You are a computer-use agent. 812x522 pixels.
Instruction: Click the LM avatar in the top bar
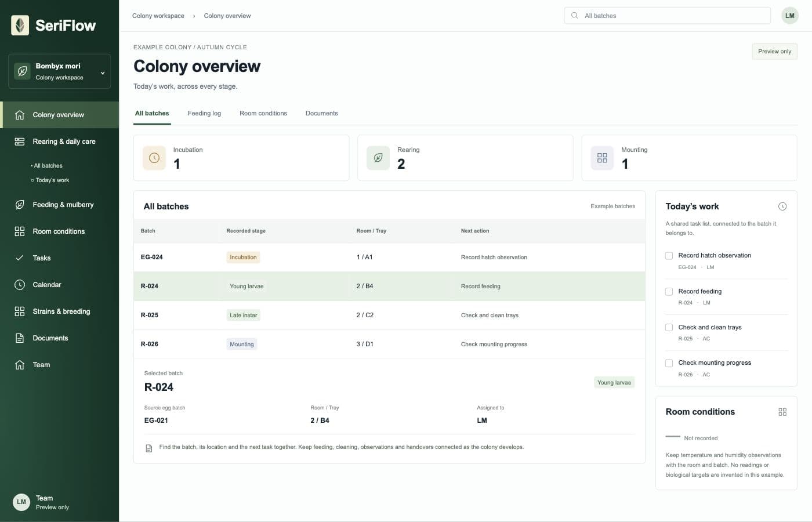[790, 16]
